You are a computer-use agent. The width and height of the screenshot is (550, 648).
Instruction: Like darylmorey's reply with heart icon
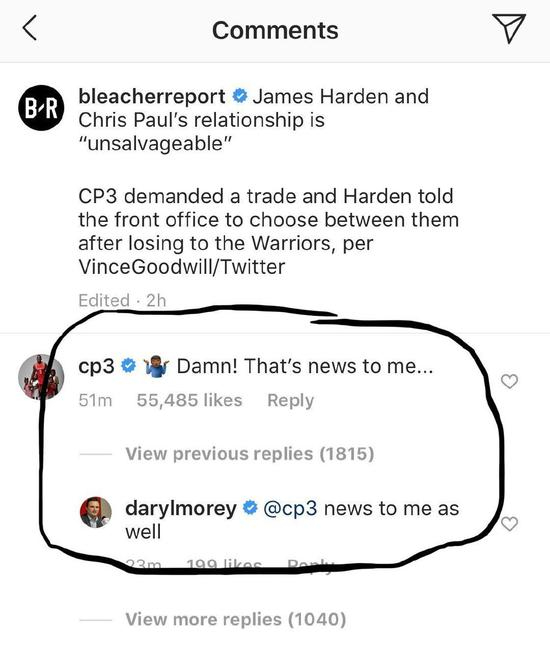[509, 524]
